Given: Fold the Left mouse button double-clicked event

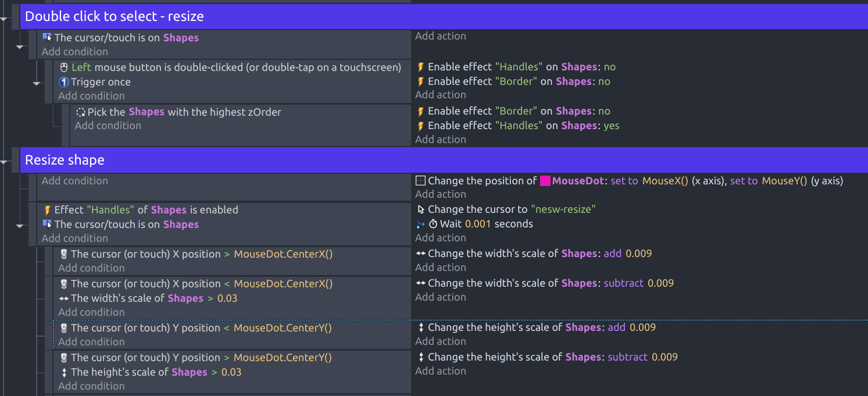Looking at the screenshot, I should pyautogui.click(x=37, y=83).
